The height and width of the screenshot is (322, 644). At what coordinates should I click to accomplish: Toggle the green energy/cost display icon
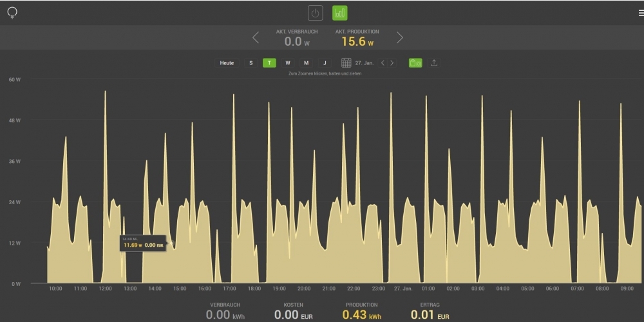[x=415, y=63]
